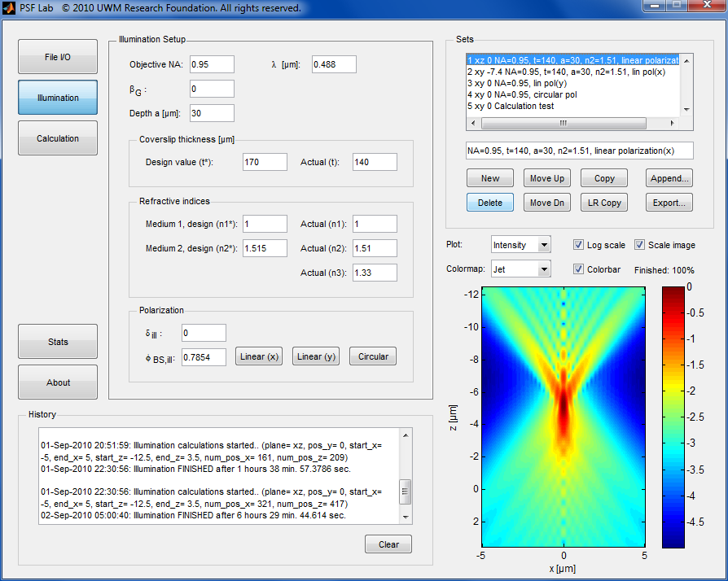Open the Colormap Jet dropdown
The image size is (728, 581).
tap(521, 269)
